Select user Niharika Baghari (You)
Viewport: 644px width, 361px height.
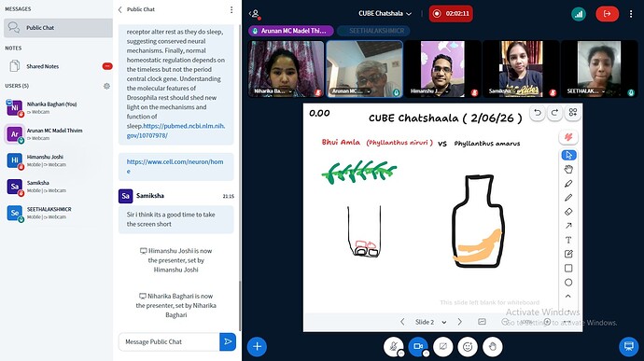tap(58, 107)
